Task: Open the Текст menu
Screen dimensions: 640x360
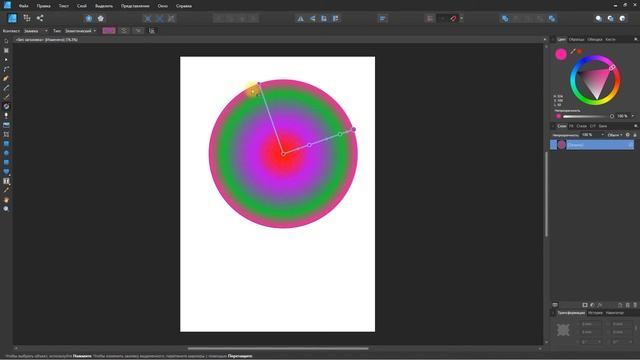Action: [64, 6]
